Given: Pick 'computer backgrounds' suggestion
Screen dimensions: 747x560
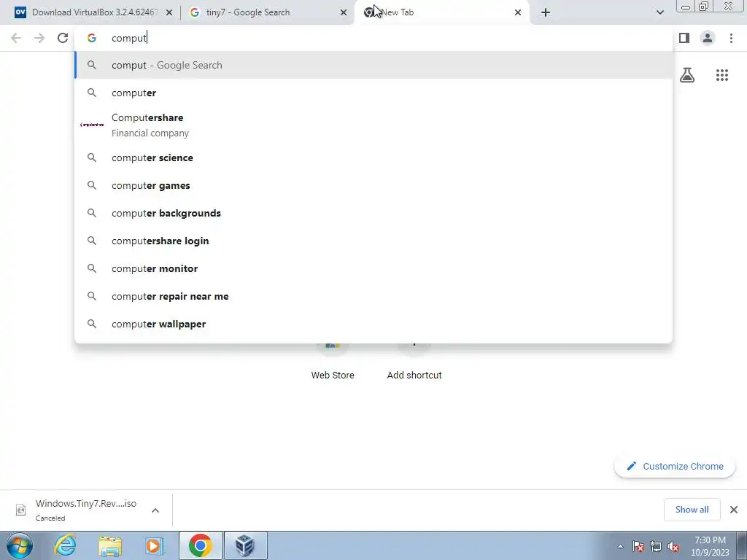Looking at the screenshot, I should (373, 213).
